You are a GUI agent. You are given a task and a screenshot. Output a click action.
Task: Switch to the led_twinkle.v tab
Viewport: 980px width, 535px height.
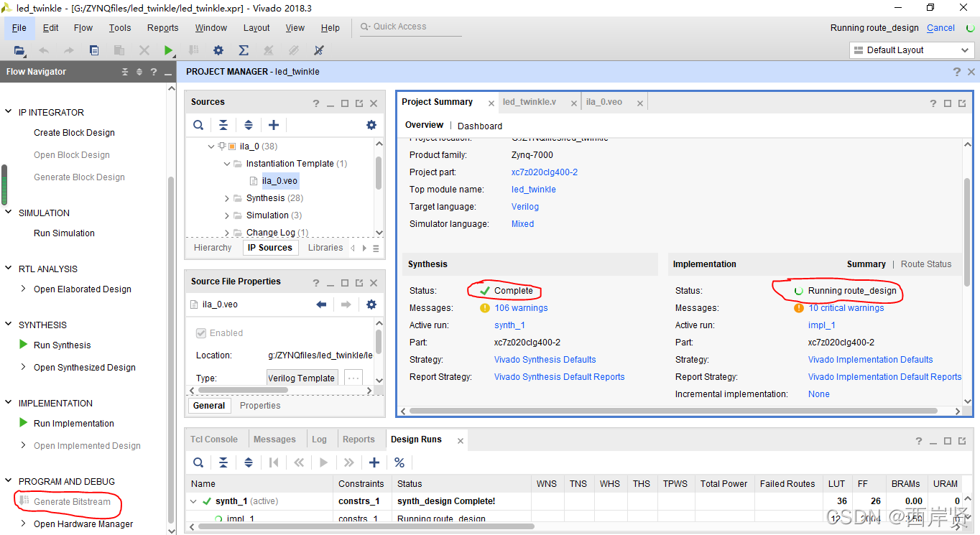[530, 102]
